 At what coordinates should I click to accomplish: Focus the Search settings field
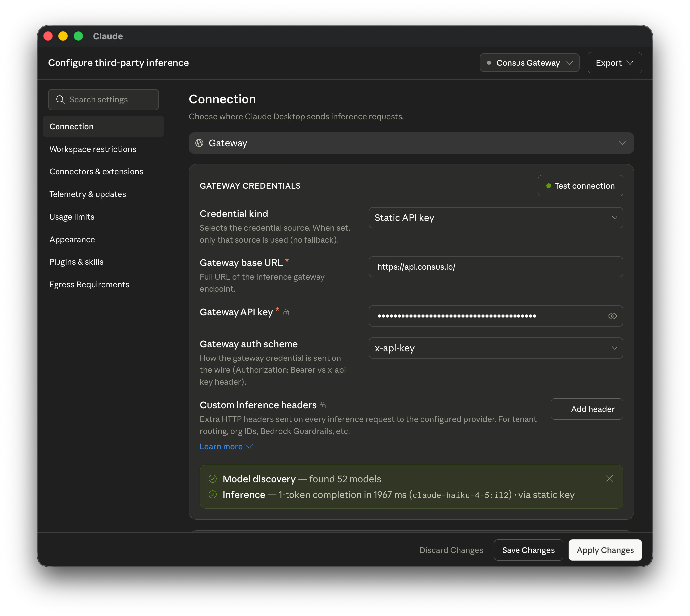(103, 99)
